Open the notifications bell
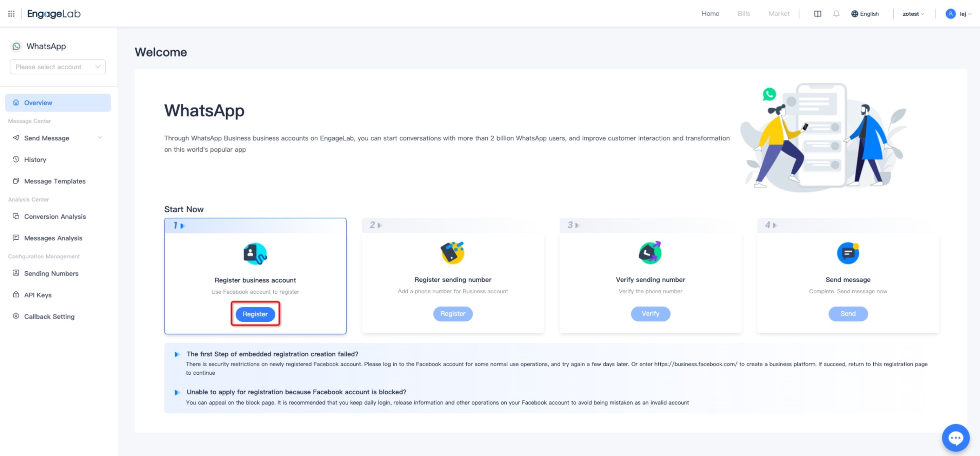This screenshot has width=980, height=456. pyautogui.click(x=836, y=14)
